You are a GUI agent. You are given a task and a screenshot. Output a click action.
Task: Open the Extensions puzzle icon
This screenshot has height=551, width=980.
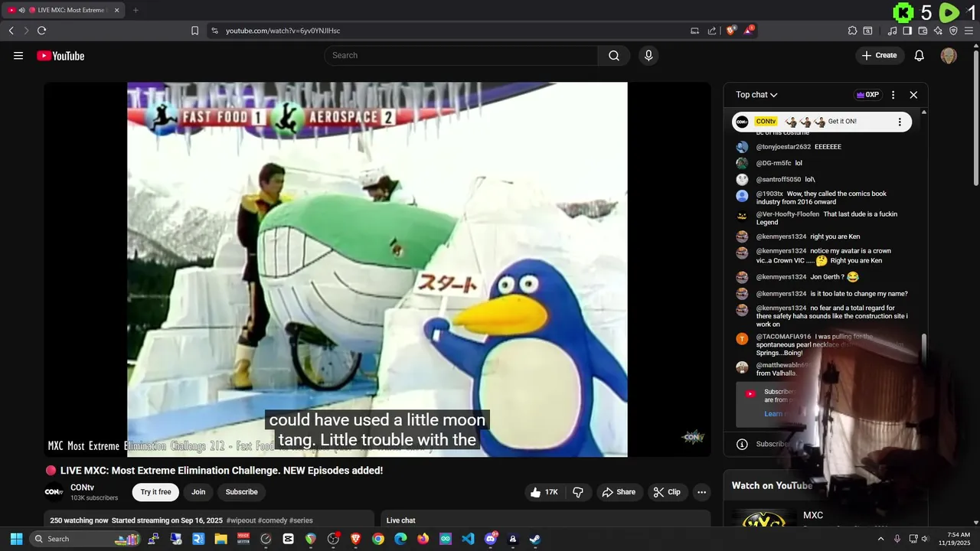[x=852, y=31]
